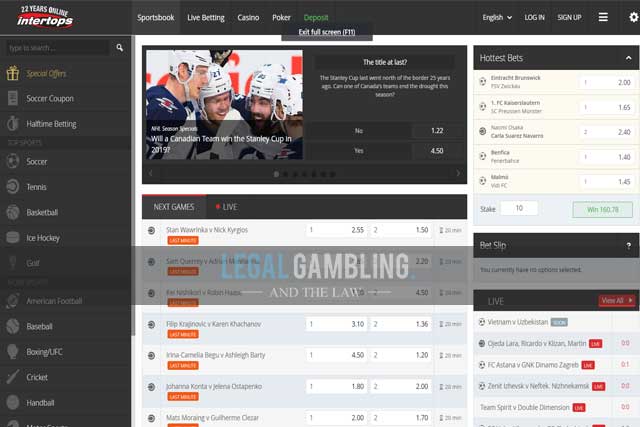Click the Deposit link
The width and height of the screenshot is (640, 427).
point(316,18)
